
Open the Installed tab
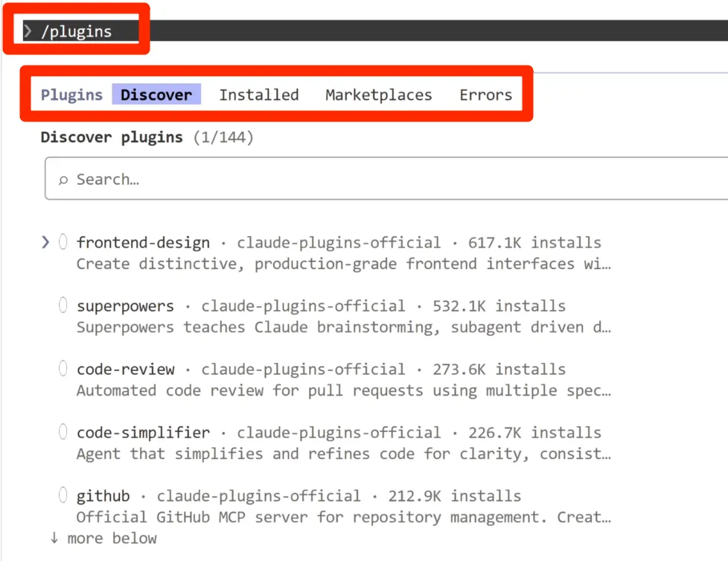click(x=258, y=95)
